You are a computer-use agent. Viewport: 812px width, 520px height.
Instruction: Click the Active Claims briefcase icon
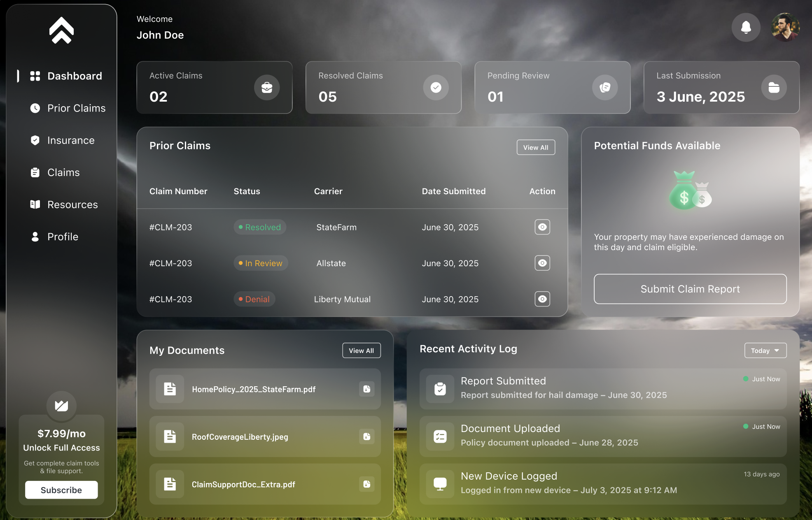(x=267, y=87)
